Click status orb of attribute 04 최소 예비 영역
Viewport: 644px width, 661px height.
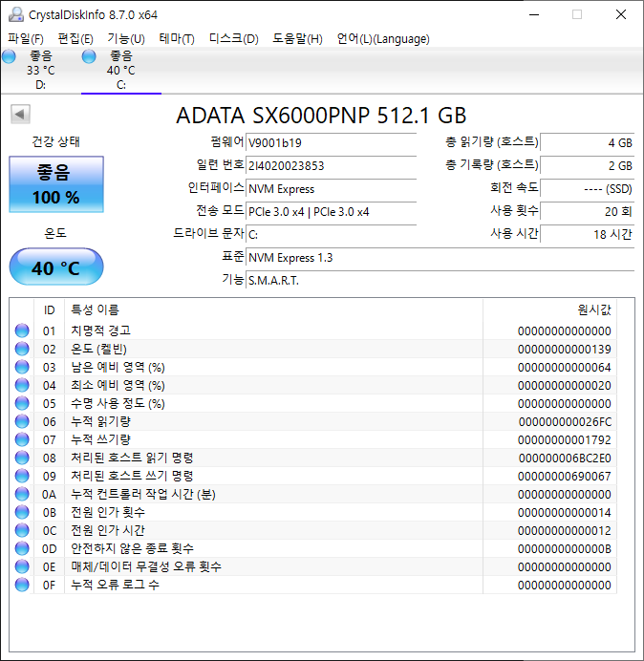[22, 385]
